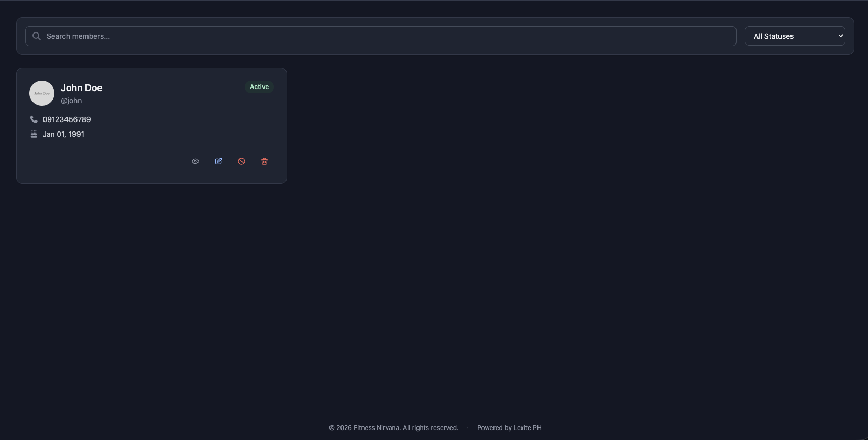The image size is (868, 440).
Task: Click the @john username
Action: click(71, 101)
